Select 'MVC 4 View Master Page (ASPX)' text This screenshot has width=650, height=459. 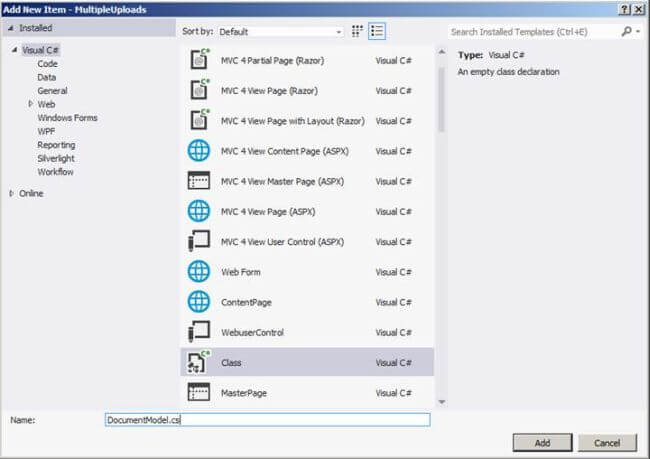point(282,182)
